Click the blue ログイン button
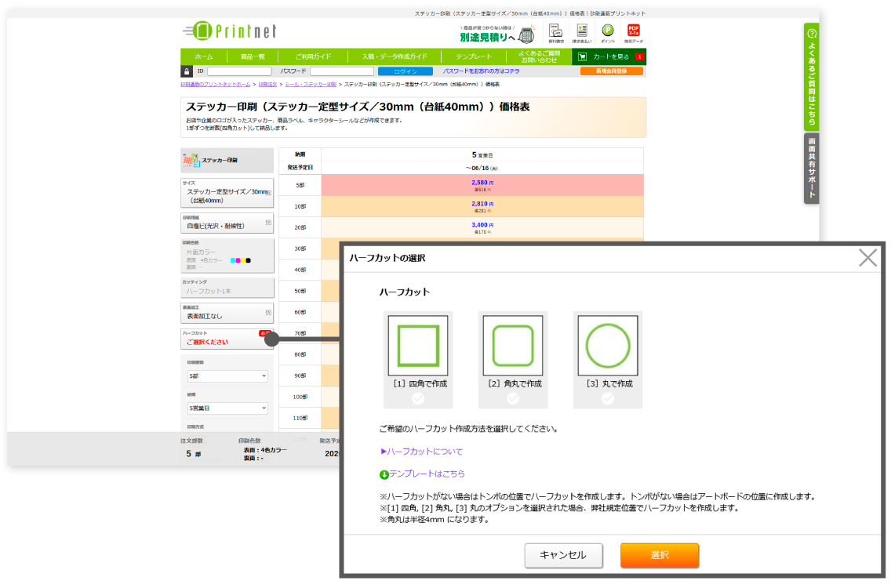The height and width of the screenshot is (588, 891). 405,71
